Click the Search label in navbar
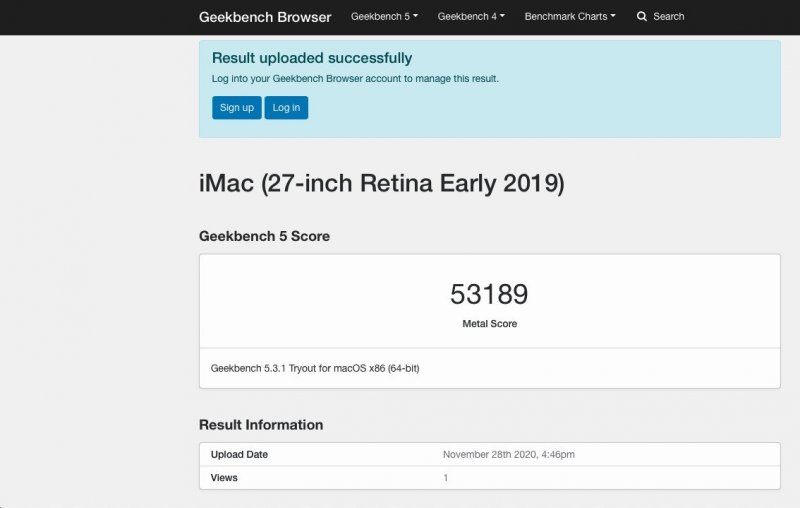Image resolution: width=800 pixels, height=508 pixels. click(x=668, y=17)
